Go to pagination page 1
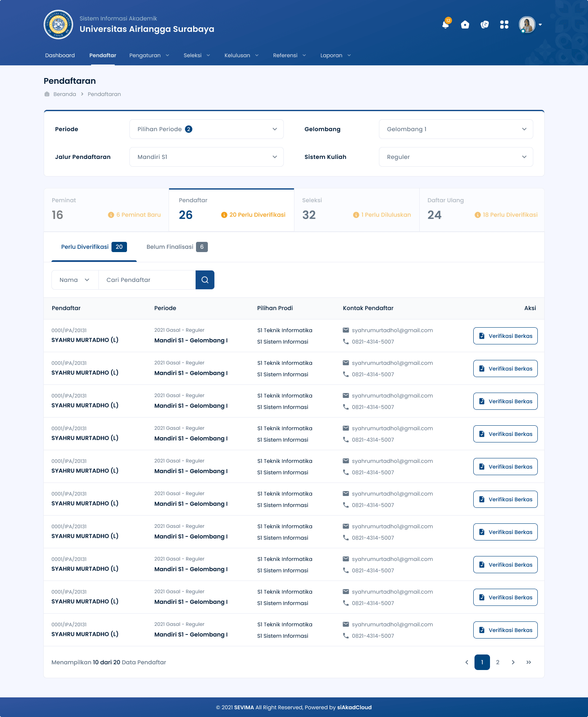 (482, 662)
